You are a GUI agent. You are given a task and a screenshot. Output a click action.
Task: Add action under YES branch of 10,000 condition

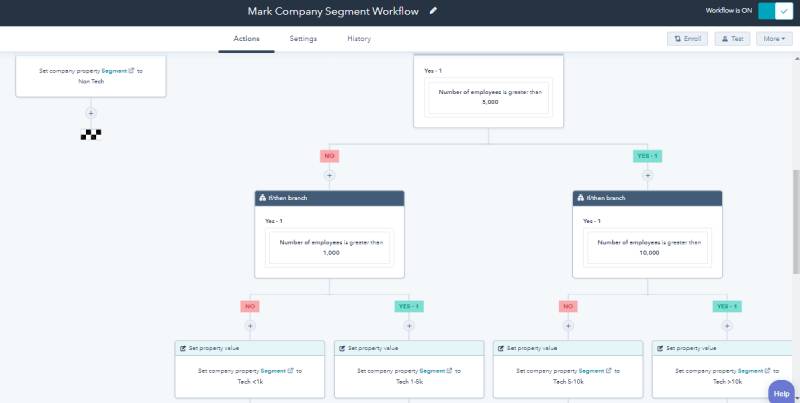(x=727, y=325)
